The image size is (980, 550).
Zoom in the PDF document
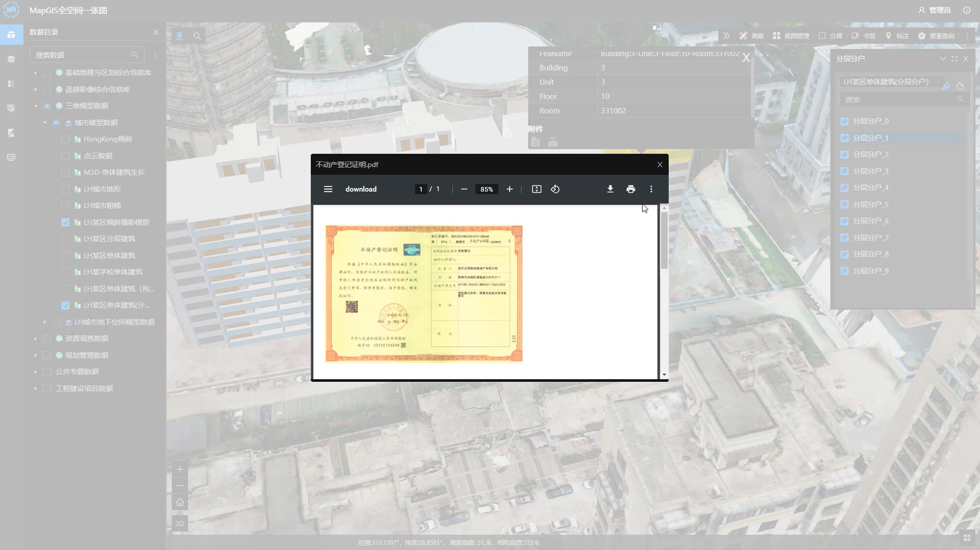point(509,189)
